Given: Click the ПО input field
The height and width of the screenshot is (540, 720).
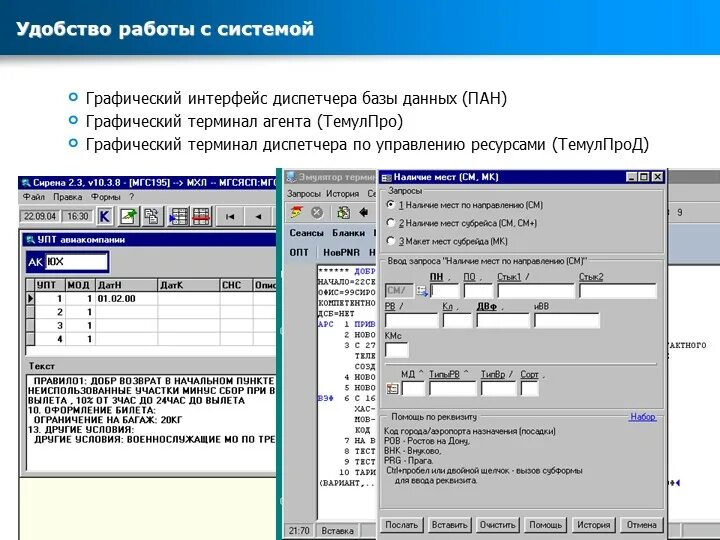Looking at the screenshot, I should 478,291.
